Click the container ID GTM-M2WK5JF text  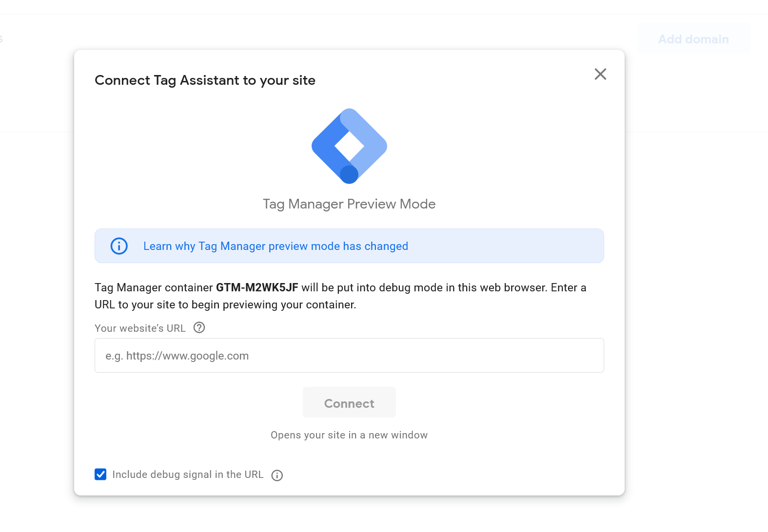coord(257,287)
